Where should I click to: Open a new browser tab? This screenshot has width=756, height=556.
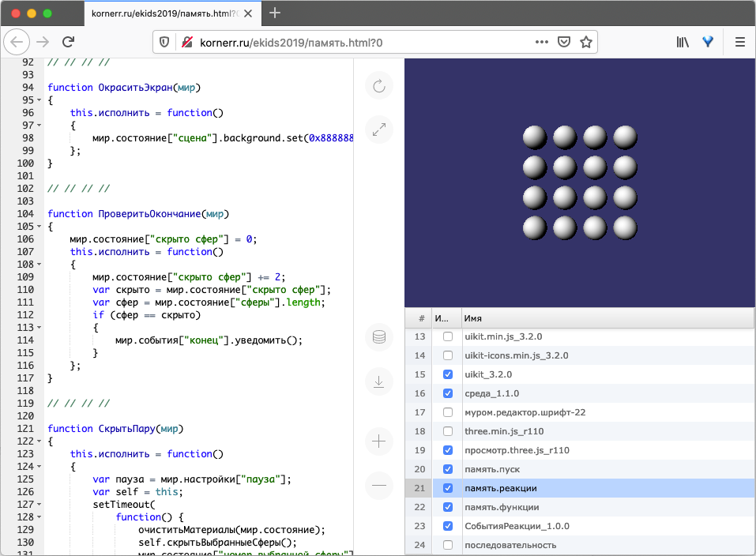point(275,13)
